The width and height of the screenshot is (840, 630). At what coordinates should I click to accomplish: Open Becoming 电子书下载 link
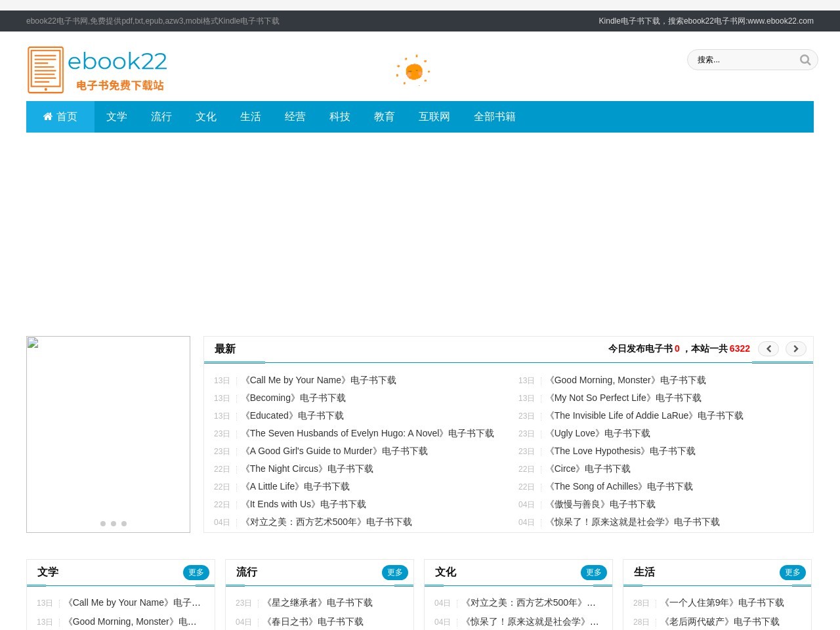293,398
